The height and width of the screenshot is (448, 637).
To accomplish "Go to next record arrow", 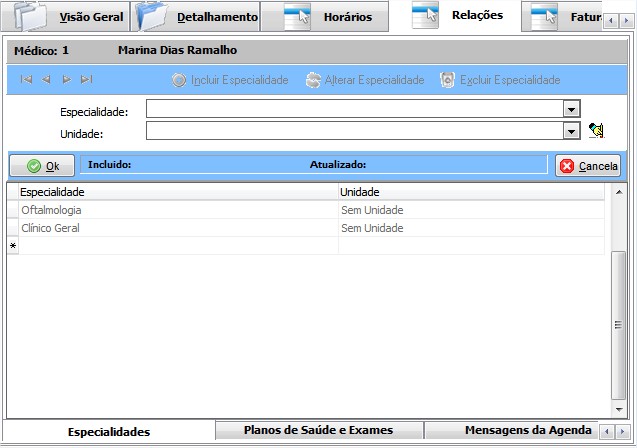I will [66, 80].
